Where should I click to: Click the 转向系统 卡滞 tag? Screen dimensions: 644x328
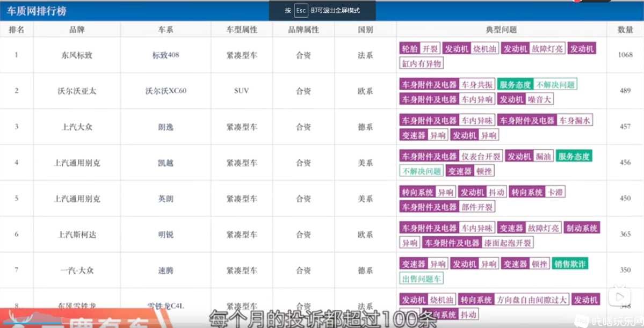coord(537,192)
